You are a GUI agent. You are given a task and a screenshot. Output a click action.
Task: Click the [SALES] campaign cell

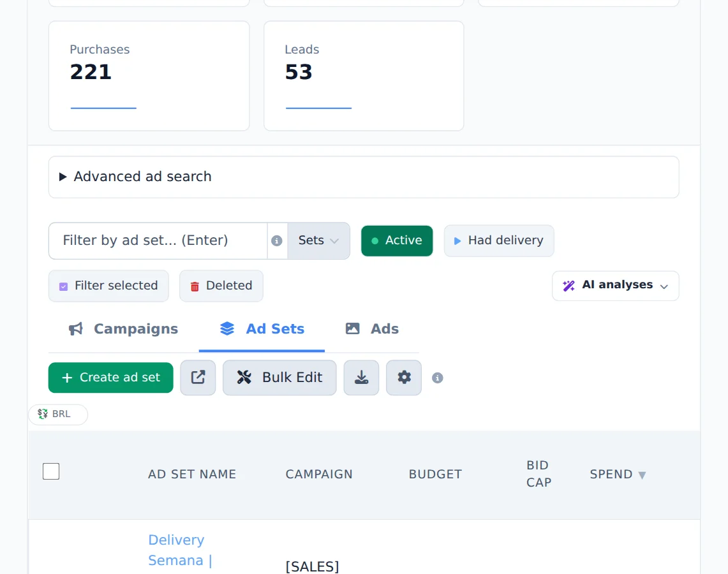pyautogui.click(x=313, y=566)
